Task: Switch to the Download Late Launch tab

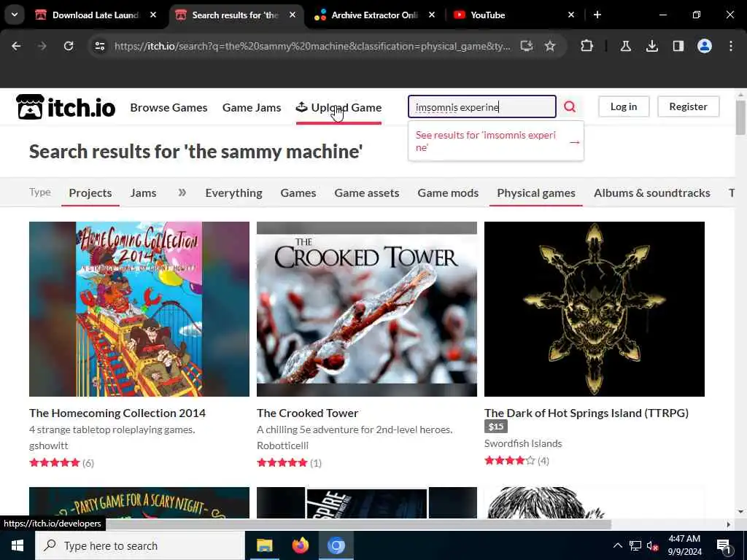Action: (x=96, y=15)
